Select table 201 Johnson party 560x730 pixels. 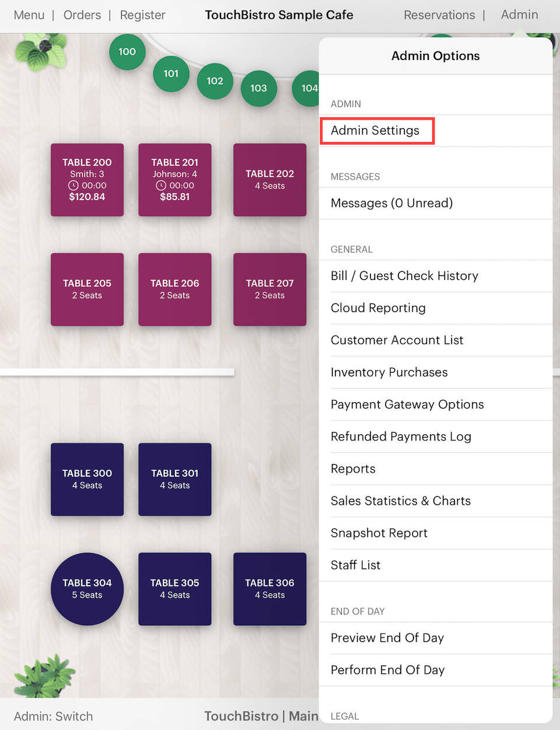[174, 180]
